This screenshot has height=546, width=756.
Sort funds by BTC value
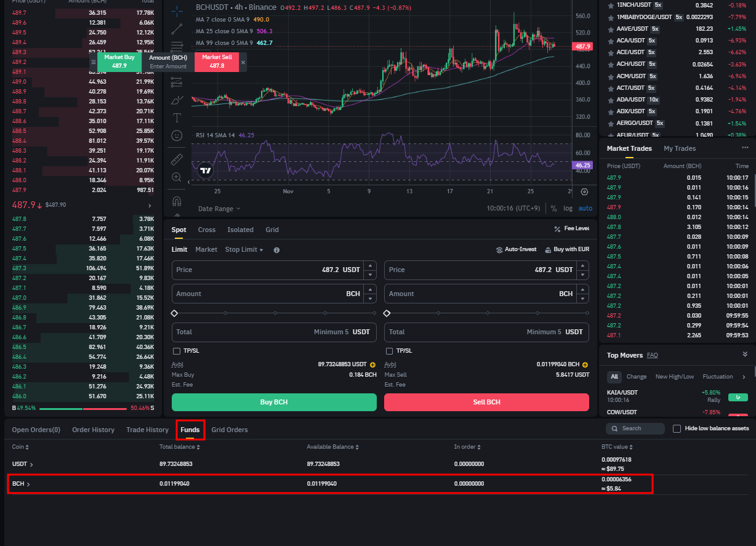point(617,447)
